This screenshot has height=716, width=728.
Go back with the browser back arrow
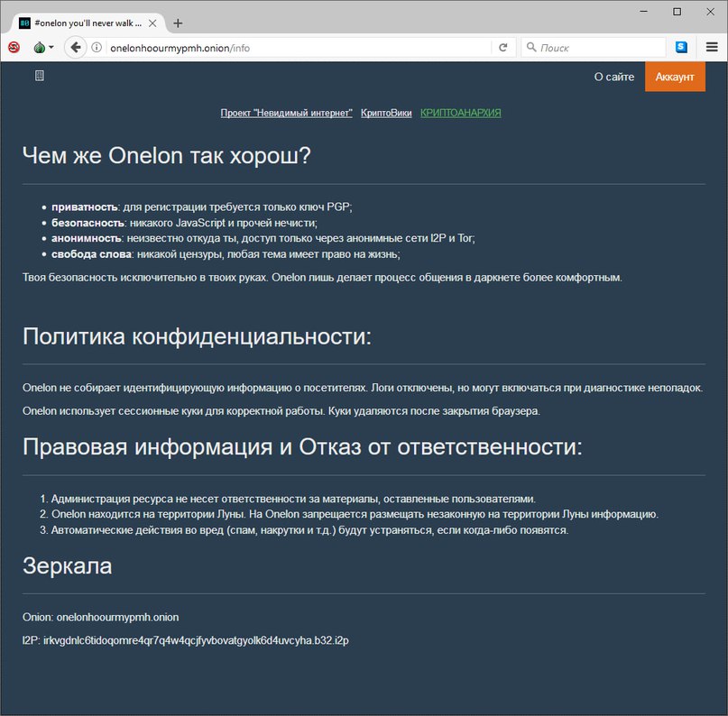pos(75,48)
